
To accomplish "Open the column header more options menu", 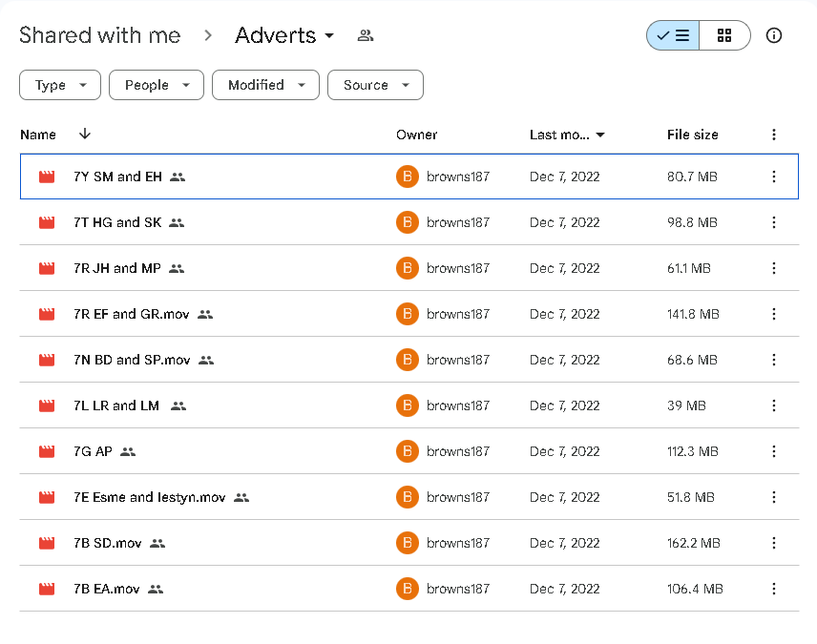I will [773, 135].
